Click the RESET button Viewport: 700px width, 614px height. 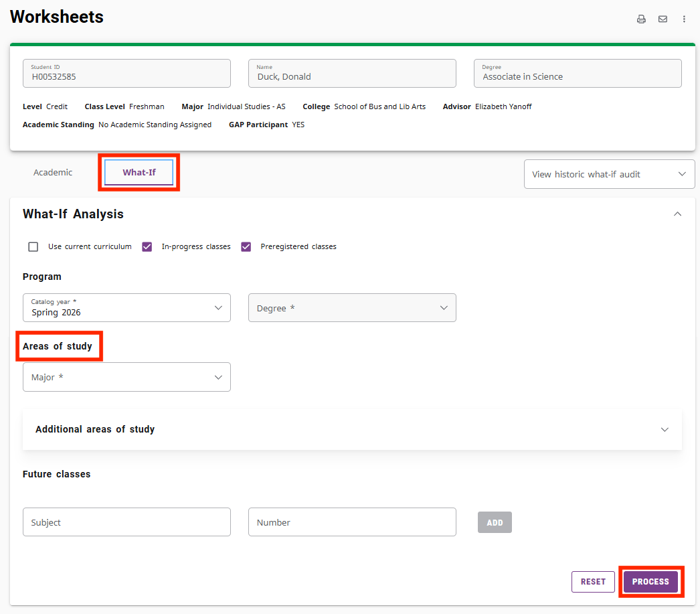pyautogui.click(x=593, y=582)
